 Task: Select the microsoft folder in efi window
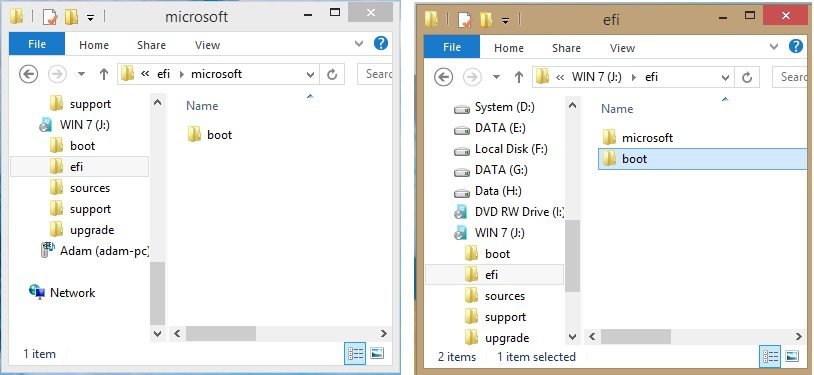click(x=638, y=138)
